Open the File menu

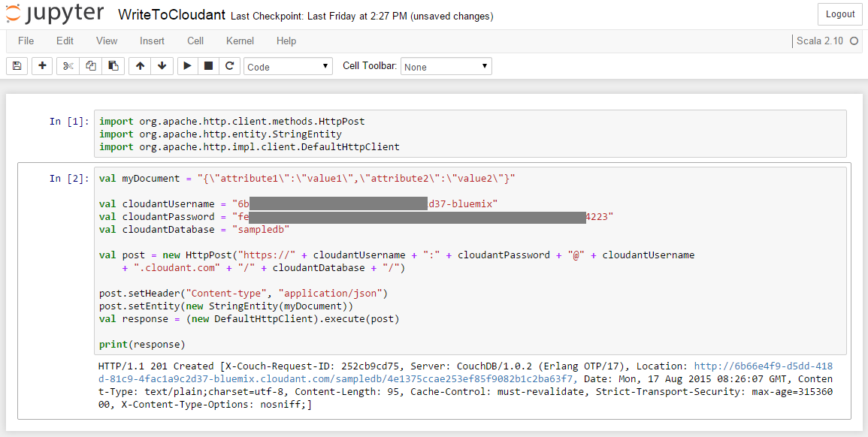(26, 41)
